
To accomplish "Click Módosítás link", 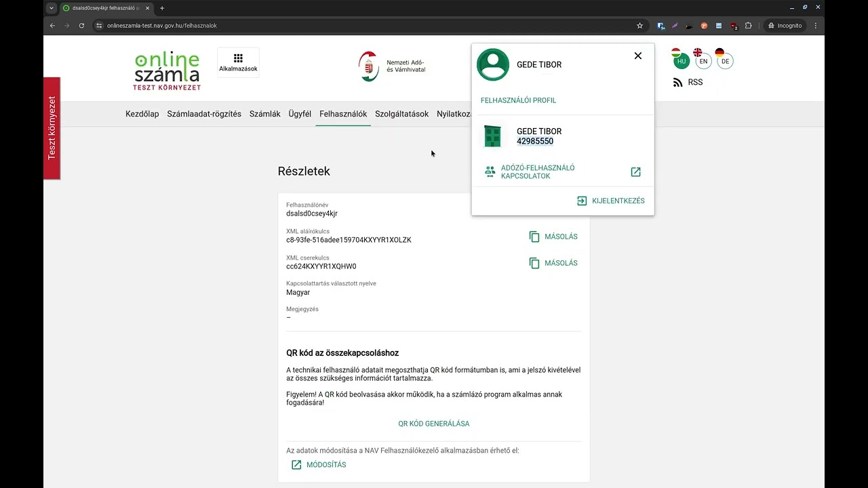I will pos(319,465).
